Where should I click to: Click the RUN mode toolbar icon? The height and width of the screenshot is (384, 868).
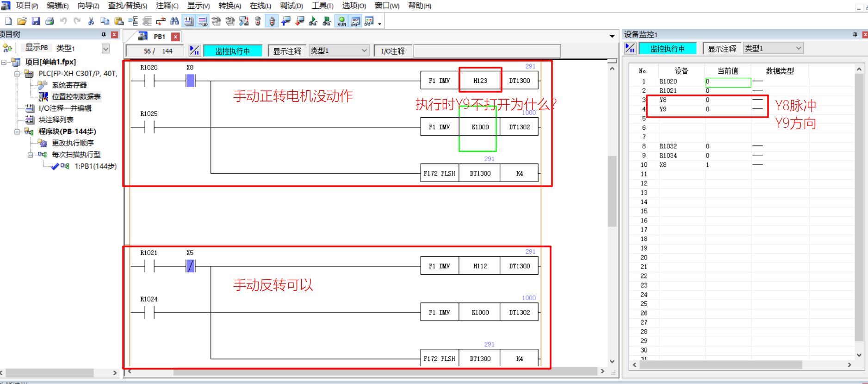pyautogui.click(x=341, y=21)
